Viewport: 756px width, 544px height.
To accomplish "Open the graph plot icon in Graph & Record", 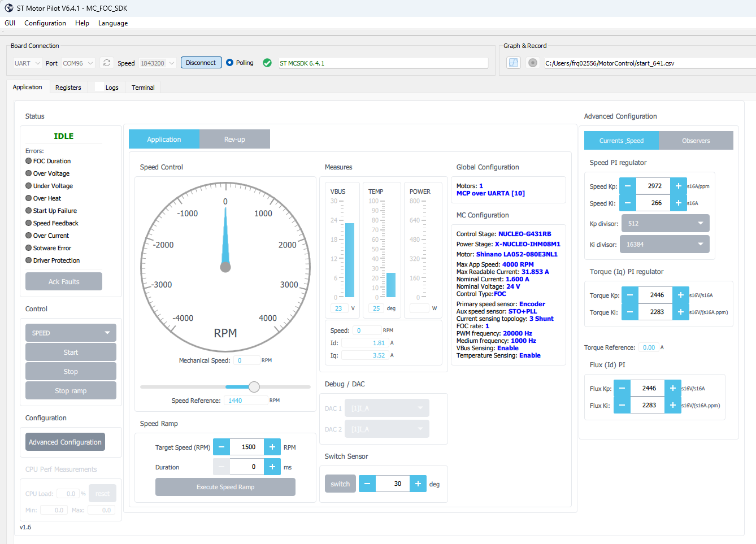I will (x=514, y=63).
